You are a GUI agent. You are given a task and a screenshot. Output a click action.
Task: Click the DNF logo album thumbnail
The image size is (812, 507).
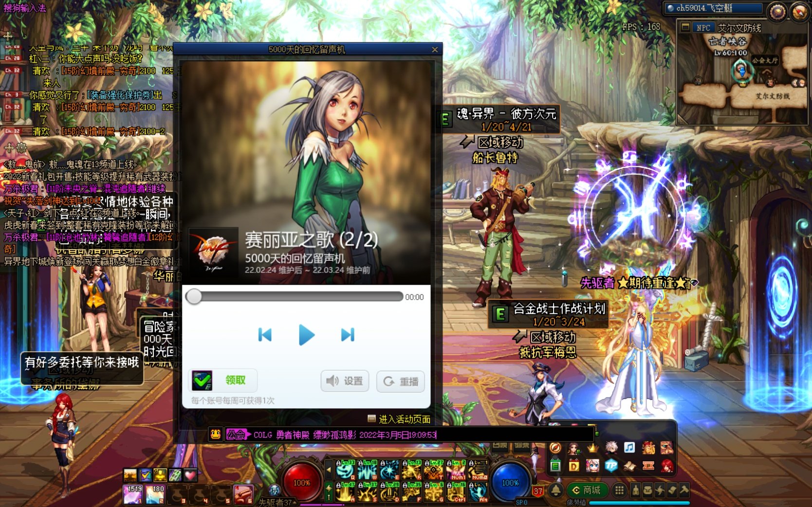point(213,252)
